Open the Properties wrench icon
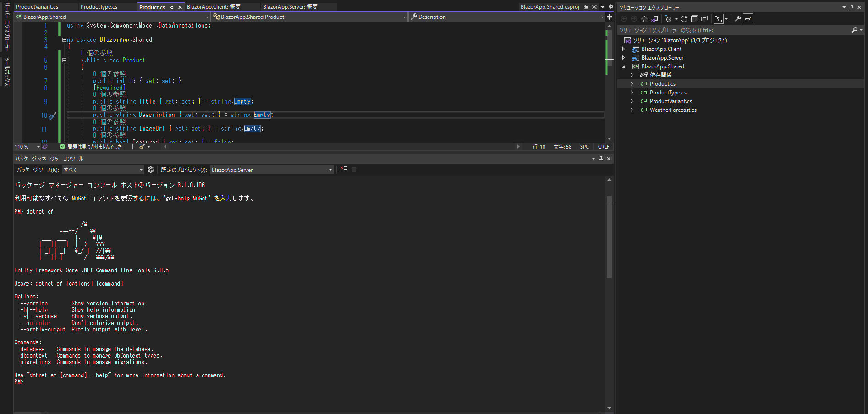The height and width of the screenshot is (414, 868). 737,19
